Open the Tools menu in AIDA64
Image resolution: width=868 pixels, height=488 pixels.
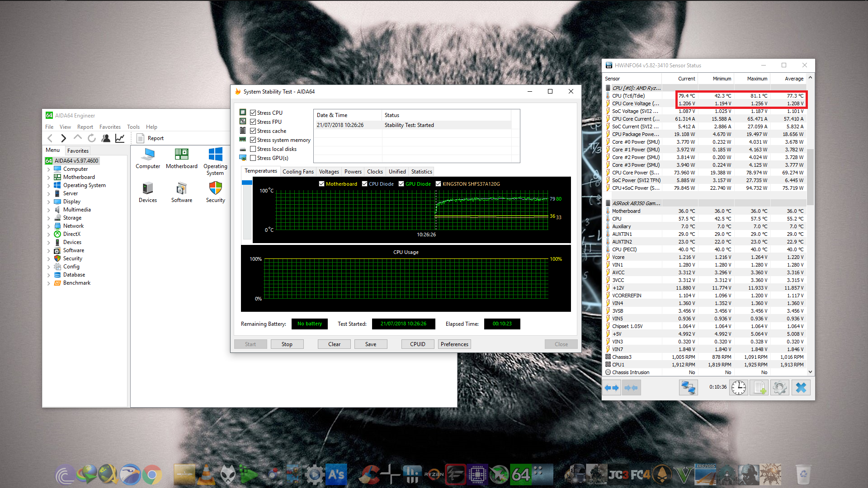tap(133, 127)
